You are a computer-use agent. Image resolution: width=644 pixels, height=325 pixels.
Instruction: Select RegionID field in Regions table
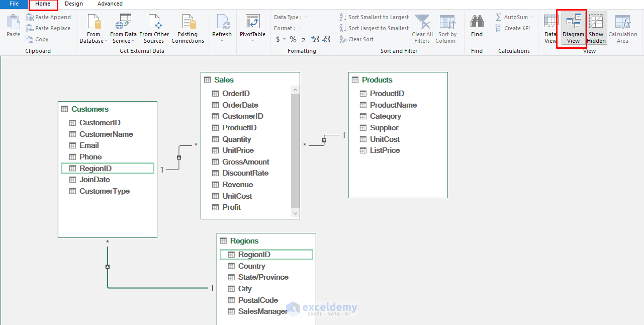(x=266, y=255)
